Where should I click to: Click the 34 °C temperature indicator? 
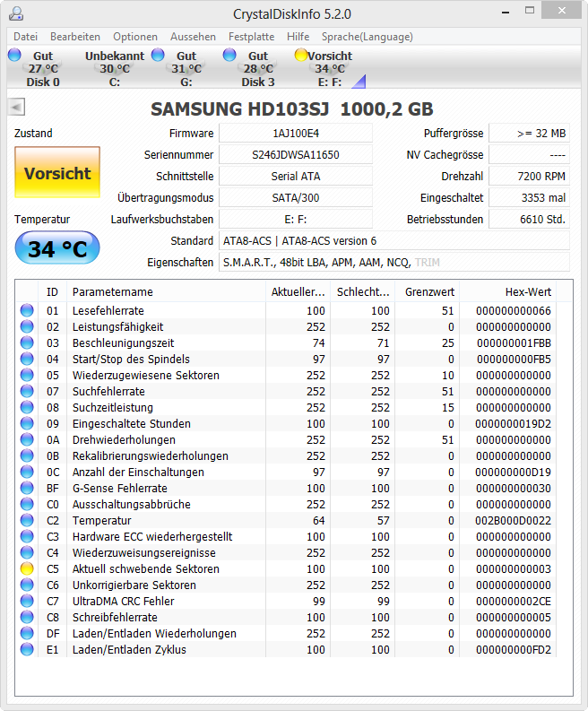click(57, 248)
